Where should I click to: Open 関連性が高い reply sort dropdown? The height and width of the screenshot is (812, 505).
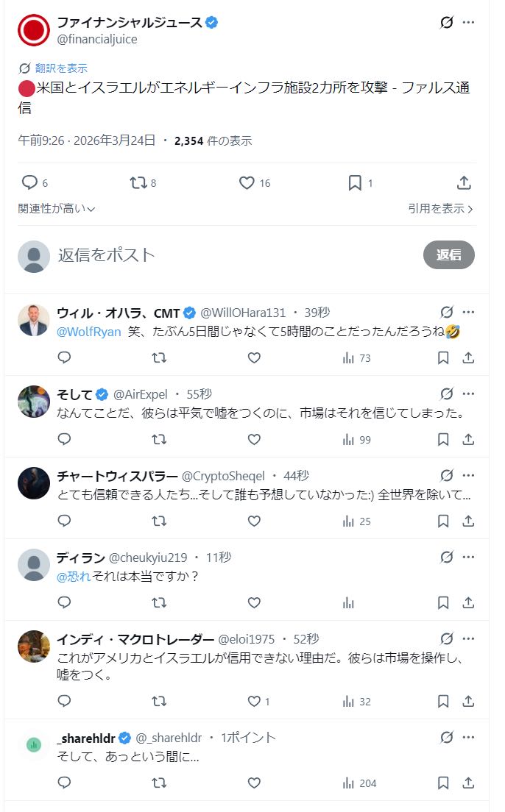click(x=57, y=209)
